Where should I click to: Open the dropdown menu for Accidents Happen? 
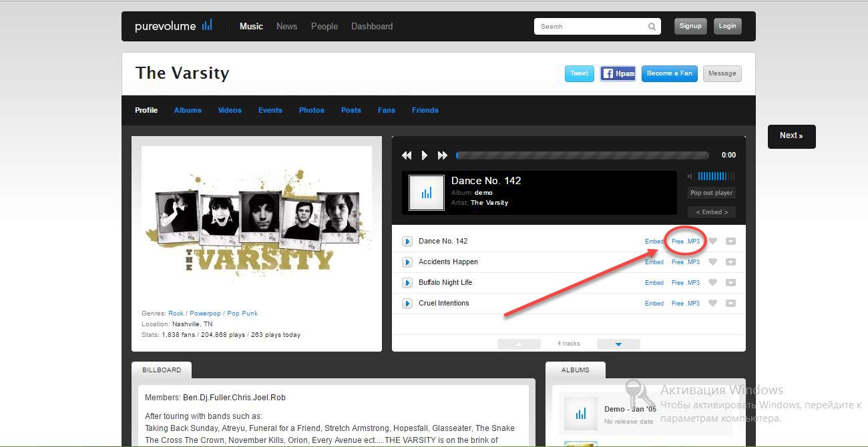coord(730,262)
